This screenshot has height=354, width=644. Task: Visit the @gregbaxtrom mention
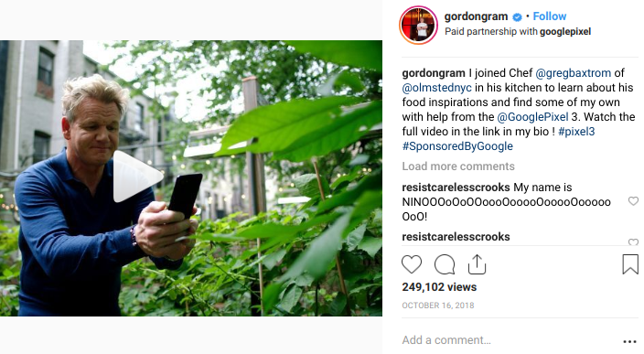[x=573, y=73]
